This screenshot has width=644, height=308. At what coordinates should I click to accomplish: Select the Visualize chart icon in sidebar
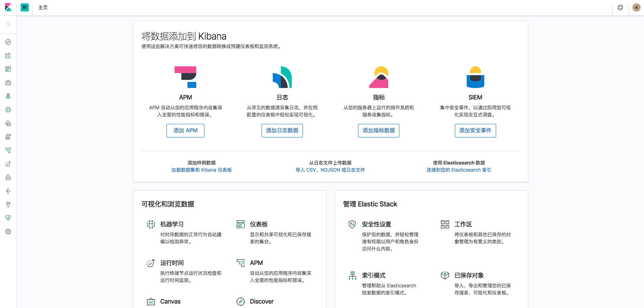coord(8,56)
